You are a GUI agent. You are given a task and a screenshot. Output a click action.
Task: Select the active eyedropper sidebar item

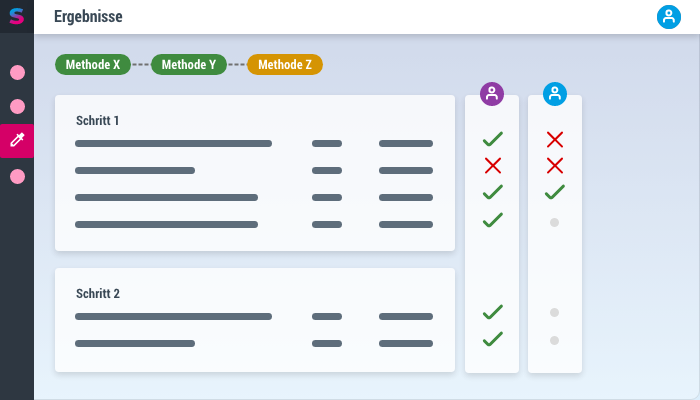[17, 141]
